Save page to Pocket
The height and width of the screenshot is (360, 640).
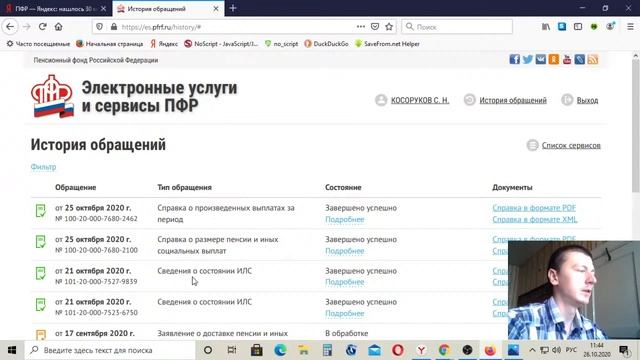click(375, 27)
